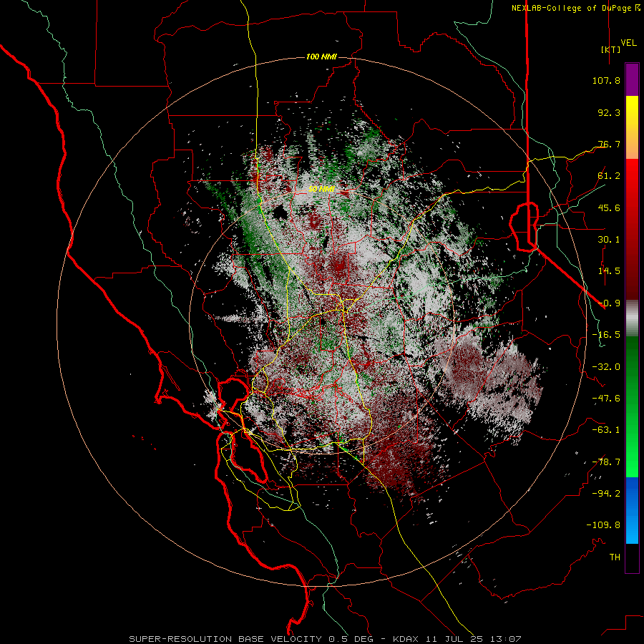This screenshot has width=644, height=644.
Task: Select the -94.2 velocity scale value
Action: pyautogui.click(x=606, y=494)
